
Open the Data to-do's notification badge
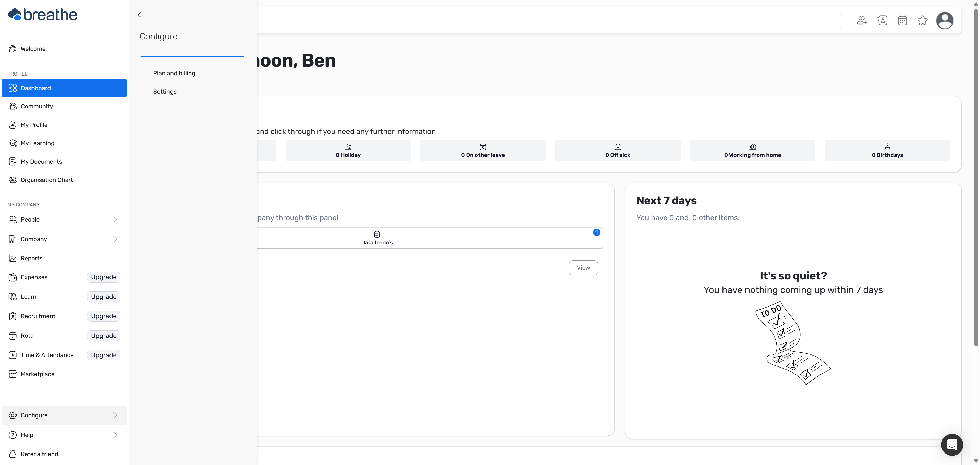pyautogui.click(x=596, y=232)
